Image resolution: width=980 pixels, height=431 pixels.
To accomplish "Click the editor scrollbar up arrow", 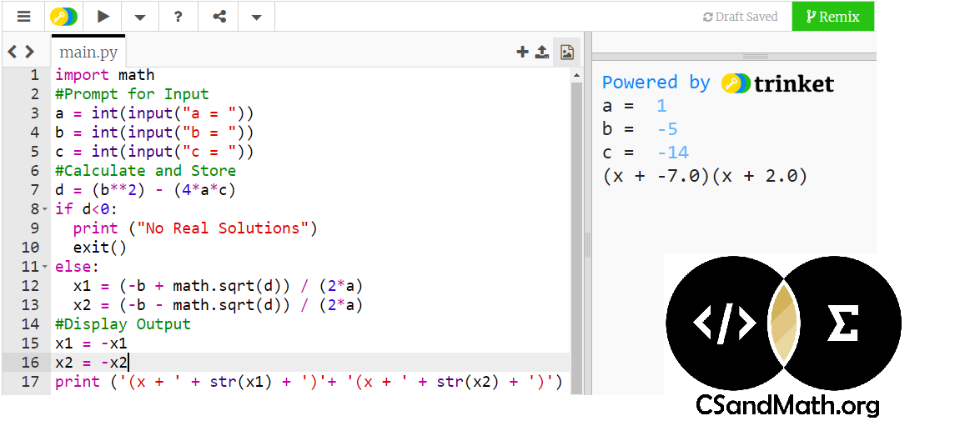I will [576, 76].
